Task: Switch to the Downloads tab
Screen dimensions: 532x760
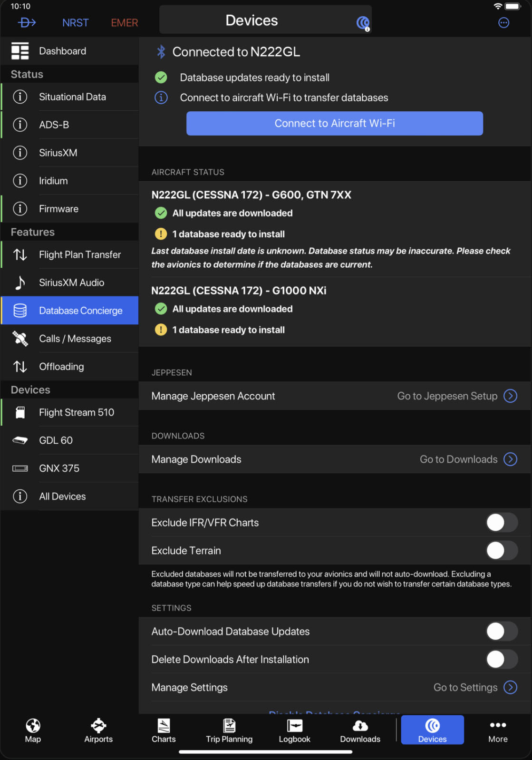Action: coord(360,730)
